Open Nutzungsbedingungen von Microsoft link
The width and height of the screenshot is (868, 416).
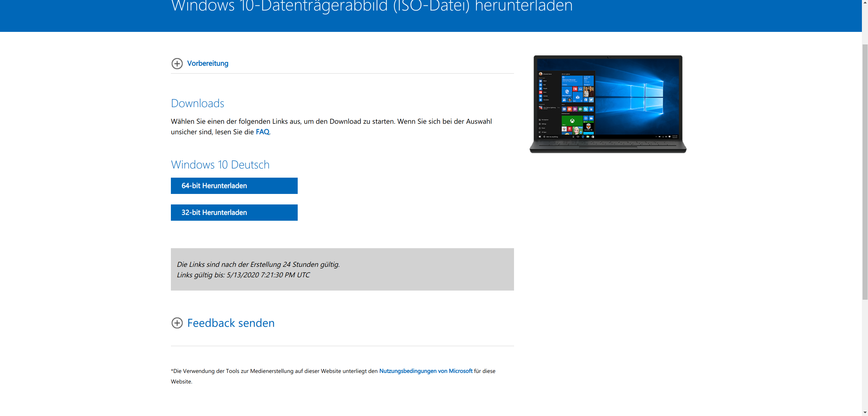tap(426, 371)
